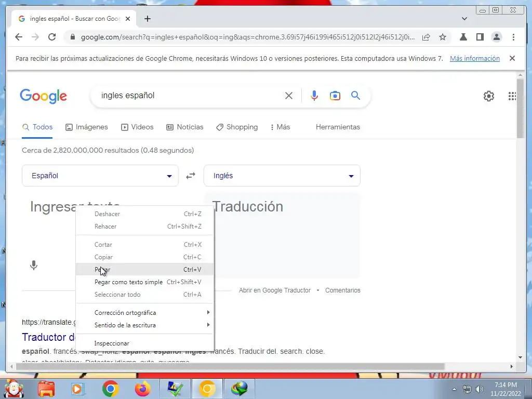Open Herramientas search tools
The width and height of the screenshot is (532, 399).
point(338,127)
